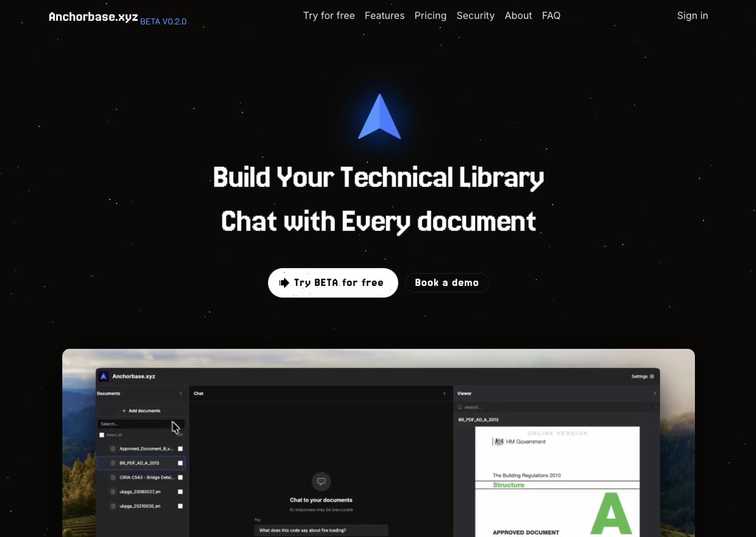The image size is (756, 537).
Task: Select CIRIA C543 - Bridge Detai... row
Action: [141, 477]
